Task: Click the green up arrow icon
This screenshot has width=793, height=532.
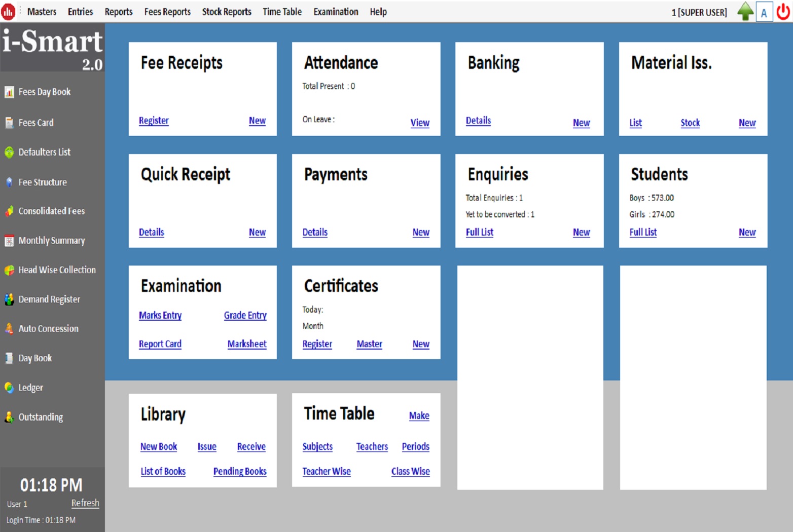Action: (745, 11)
